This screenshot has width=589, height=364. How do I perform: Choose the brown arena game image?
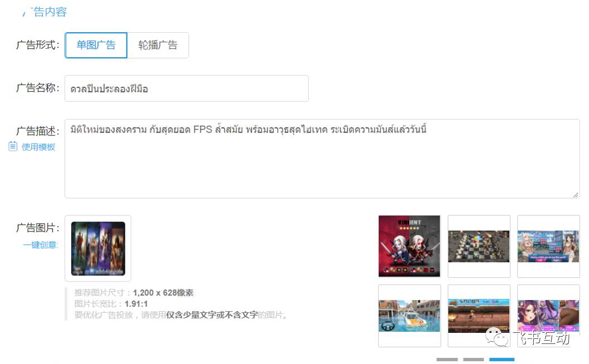click(479, 316)
